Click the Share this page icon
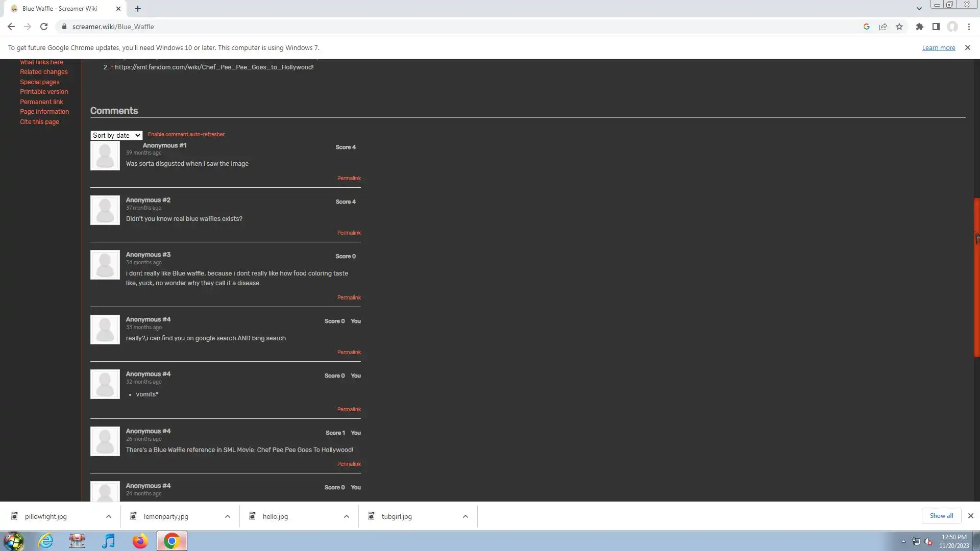 pyautogui.click(x=883, y=27)
